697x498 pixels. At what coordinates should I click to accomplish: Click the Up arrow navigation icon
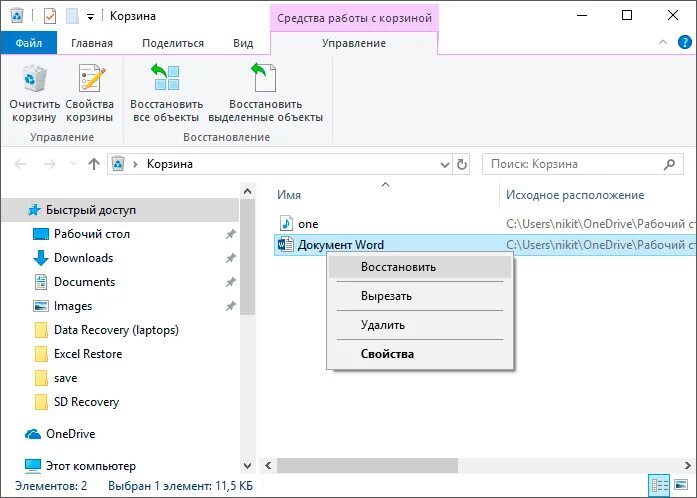[94, 164]
